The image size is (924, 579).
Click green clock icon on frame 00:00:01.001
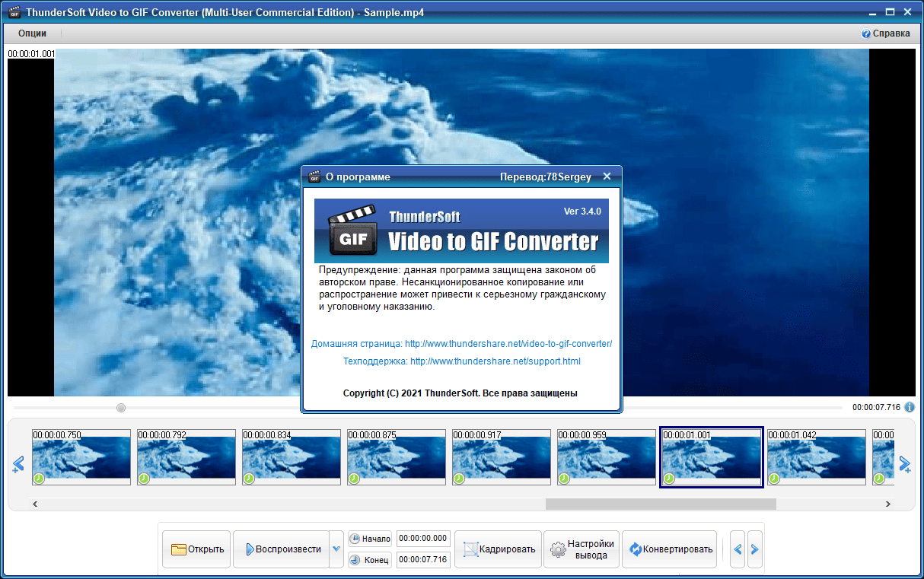(669, 479)
